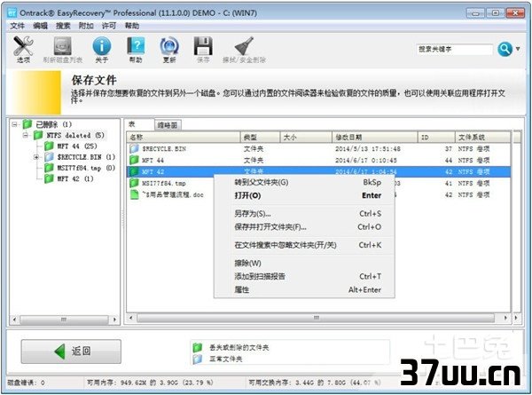This screenshot has width=532, height=395.
Task: Type in the 搜索关键字 search field
Action: point(454,49)
